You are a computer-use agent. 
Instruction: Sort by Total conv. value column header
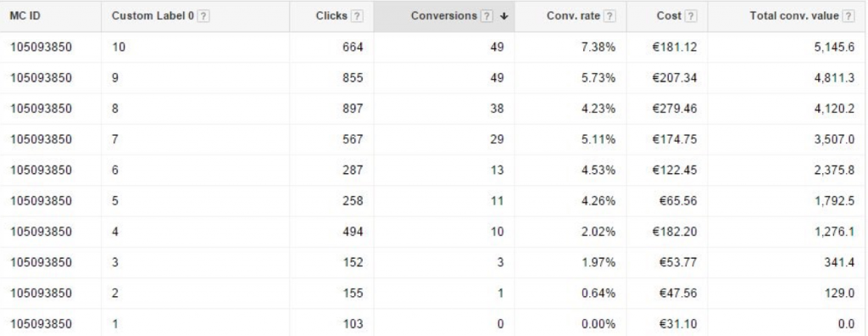(793, 16)
